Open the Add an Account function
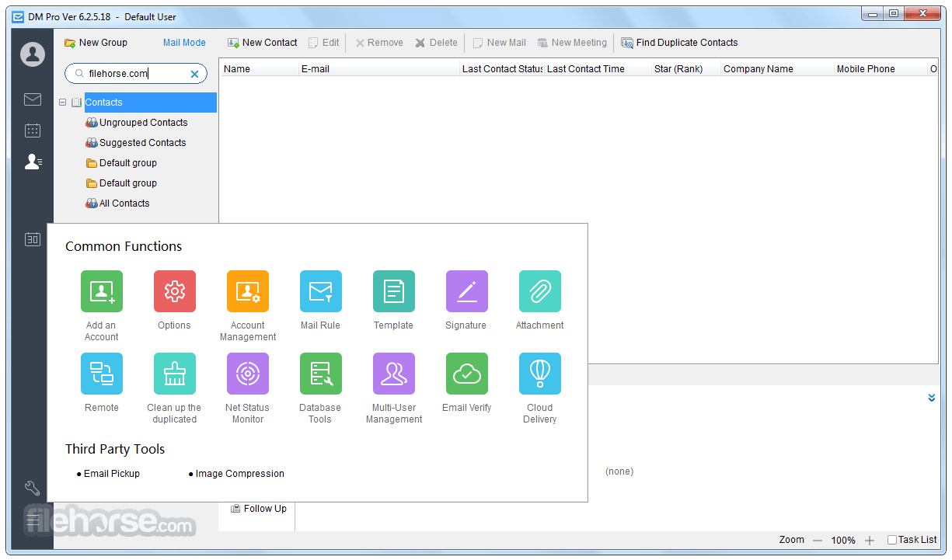952x560 pixels. click(x=102, y=291)
